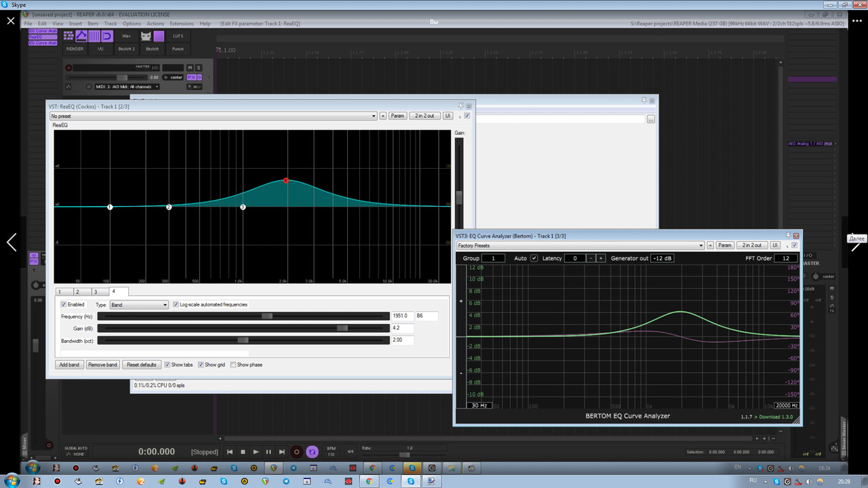
Task: Pause playback in the transport bar
Action: [269, 451]
